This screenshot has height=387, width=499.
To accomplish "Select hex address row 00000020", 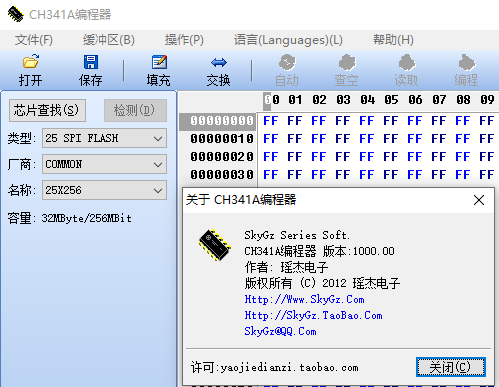I will pos(222,157).
